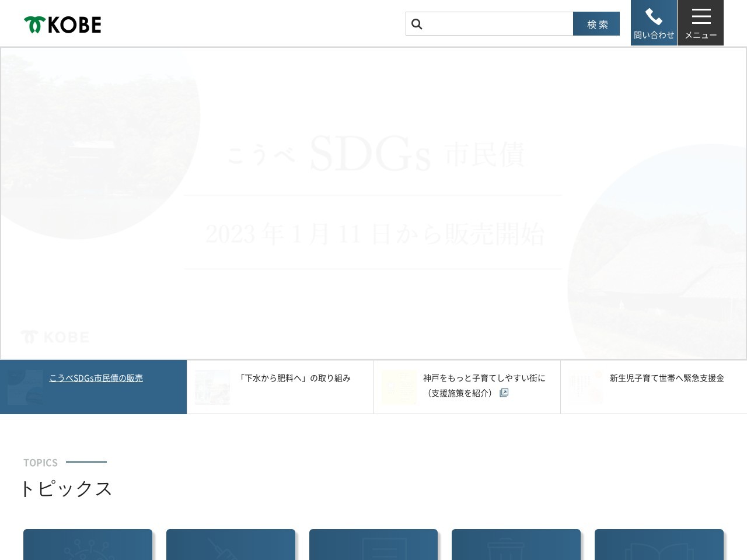
Task: Click the magnifying glass search icon
Action: 417,24
